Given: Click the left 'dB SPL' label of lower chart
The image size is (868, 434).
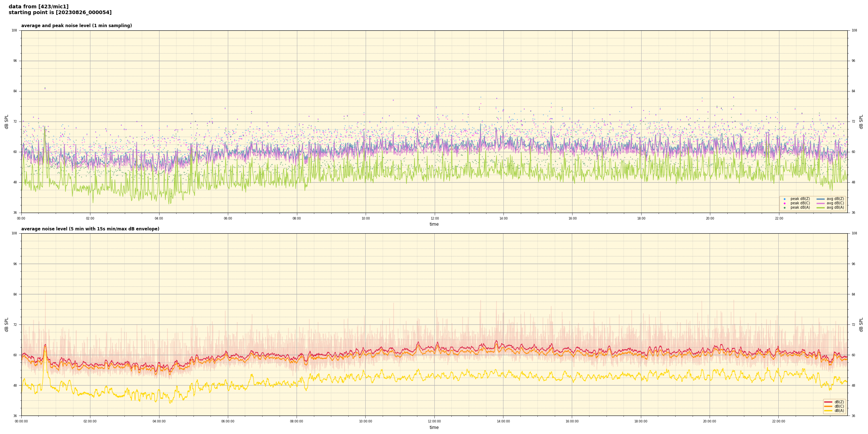Looking at the screenshot, I should 7,324.
